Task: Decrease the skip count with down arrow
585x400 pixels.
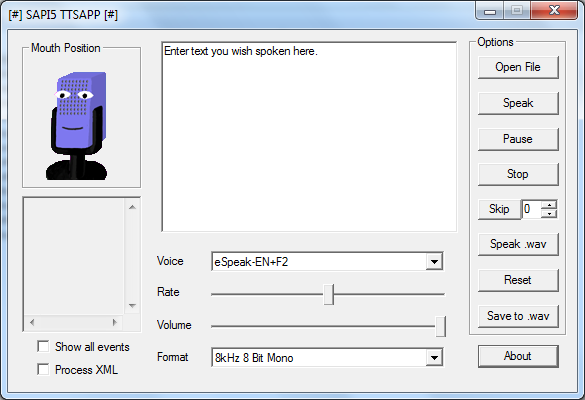Action: pyautogui.click(x=549, y=214)
